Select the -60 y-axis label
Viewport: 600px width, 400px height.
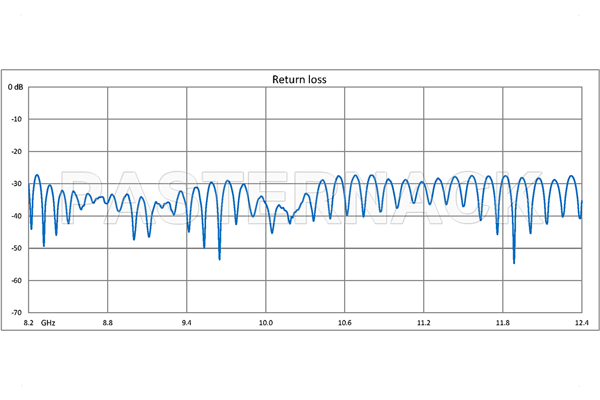pyautogui.click(x=17, y=280)
